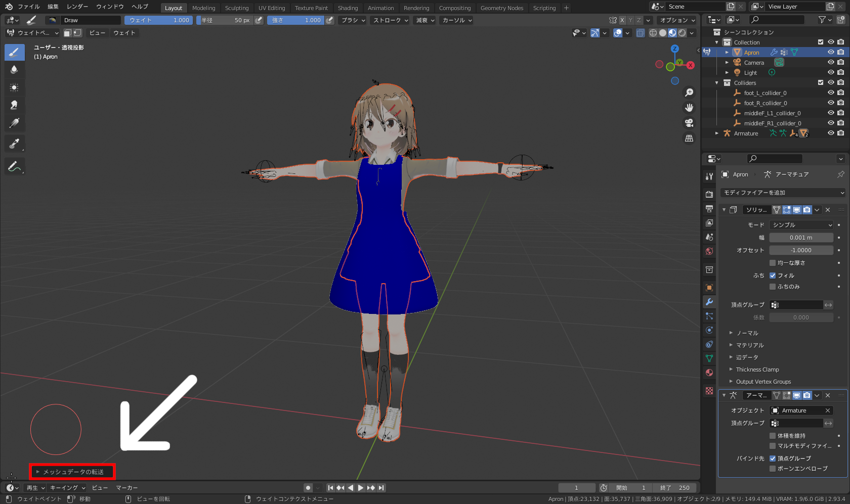Enable the Uniform Thickness checkbox
Viewport: 850px width, 504px height.
point(773,262)
